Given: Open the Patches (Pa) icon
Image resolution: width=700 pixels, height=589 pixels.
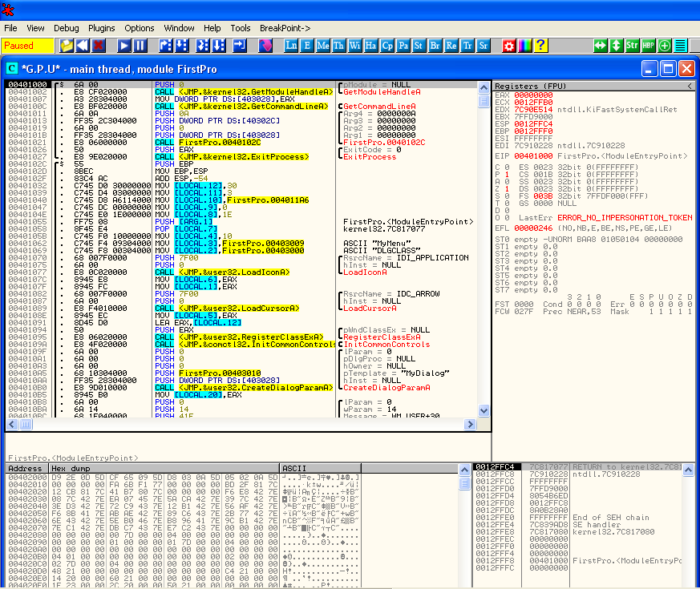Looking at the screenshot, I should tap(403, 46).
